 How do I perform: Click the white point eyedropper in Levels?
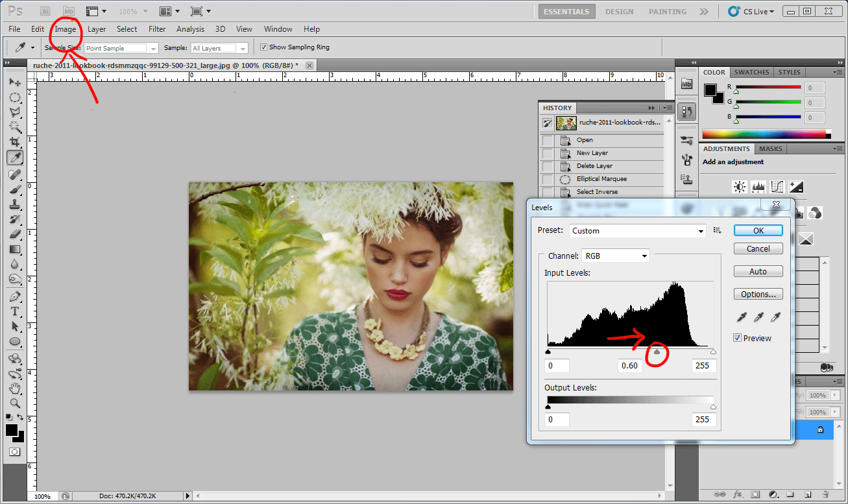click(775, 317)
